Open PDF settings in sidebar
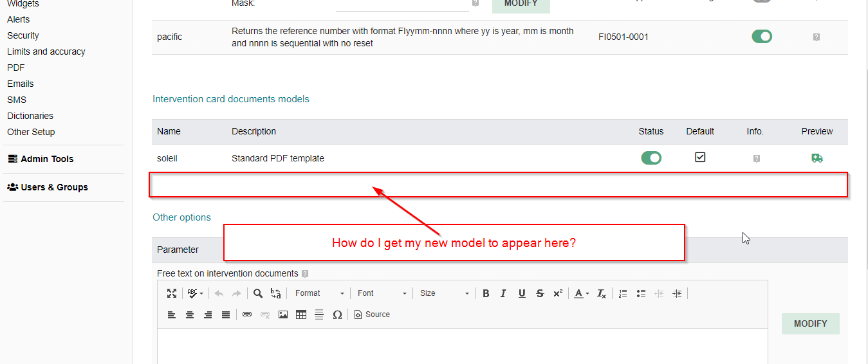This screenshot has width=868, height=364. [16, 68]
